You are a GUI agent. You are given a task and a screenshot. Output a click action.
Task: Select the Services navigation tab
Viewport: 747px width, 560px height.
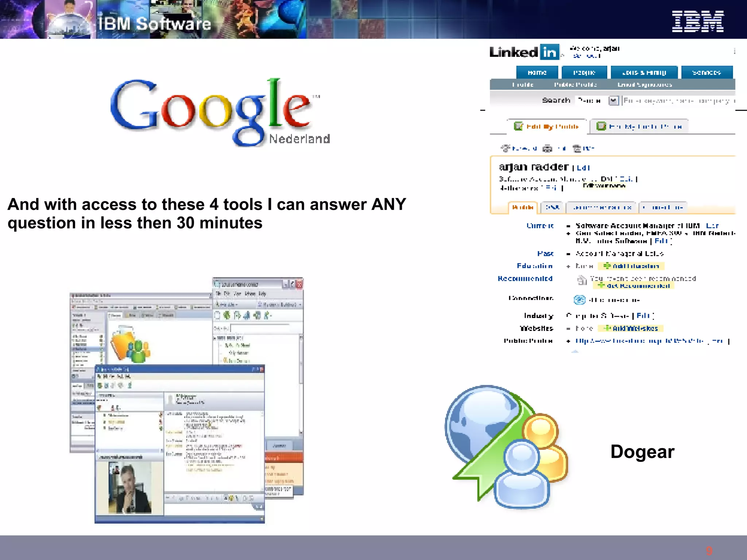(707, 73)
